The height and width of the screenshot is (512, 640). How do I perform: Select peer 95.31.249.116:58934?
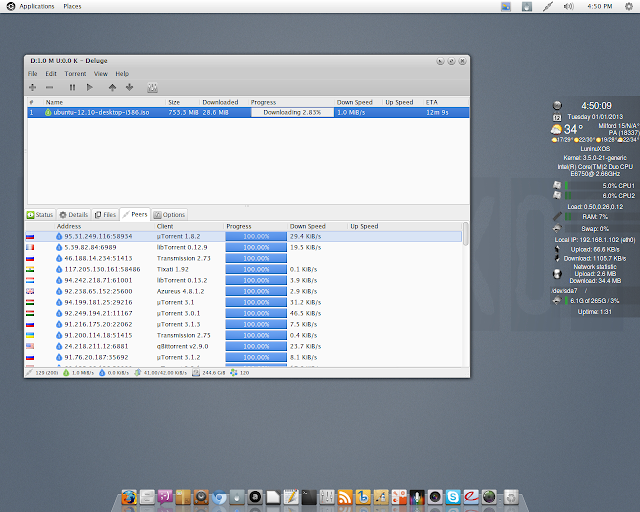pyautogui.click(x=244, y=236)
